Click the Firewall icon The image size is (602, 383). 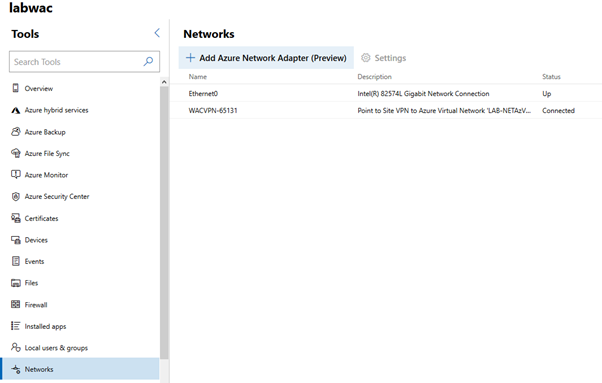click(x=15, y=304)
